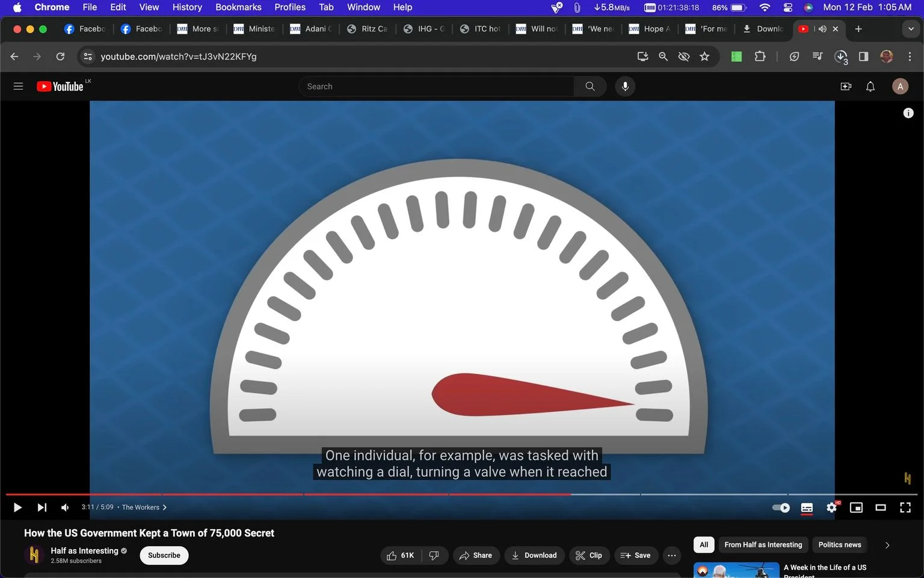Image resolution: width=924 pixels, height=578 pixels.
Task: Switch to the Ritz Ca tab
Action: (367, 29)
